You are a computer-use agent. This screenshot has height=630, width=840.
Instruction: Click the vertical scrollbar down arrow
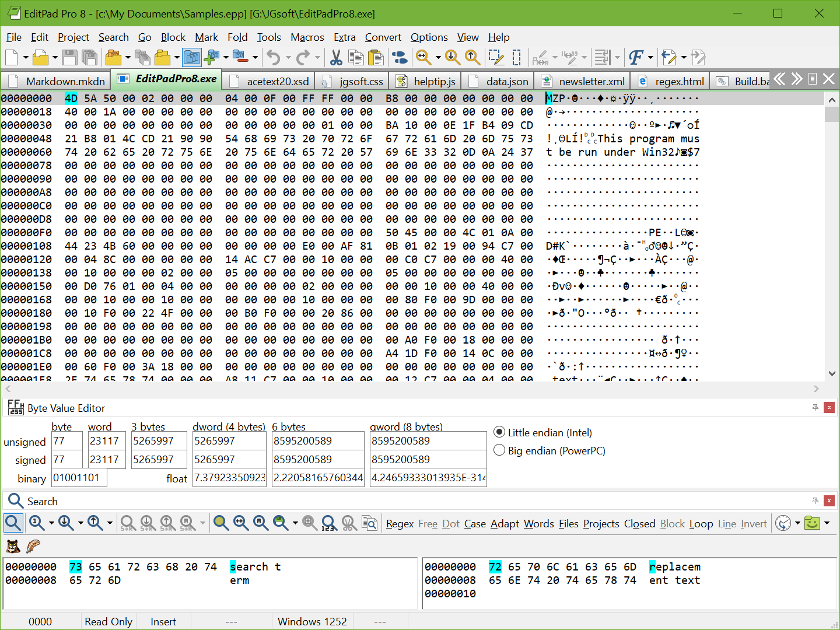click(832, 373)
